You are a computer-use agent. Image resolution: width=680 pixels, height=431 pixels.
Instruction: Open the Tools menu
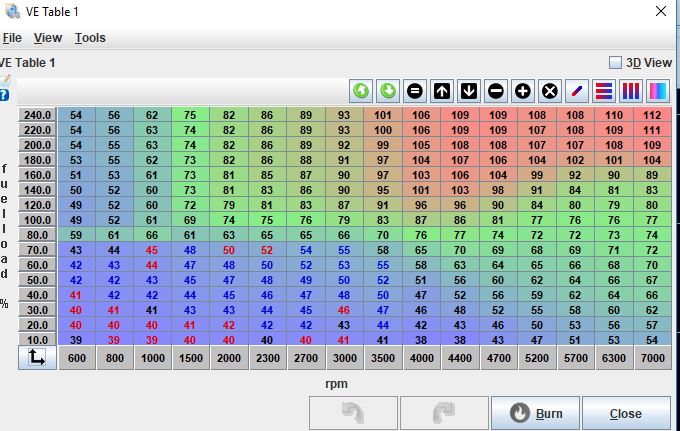[90, 38]
